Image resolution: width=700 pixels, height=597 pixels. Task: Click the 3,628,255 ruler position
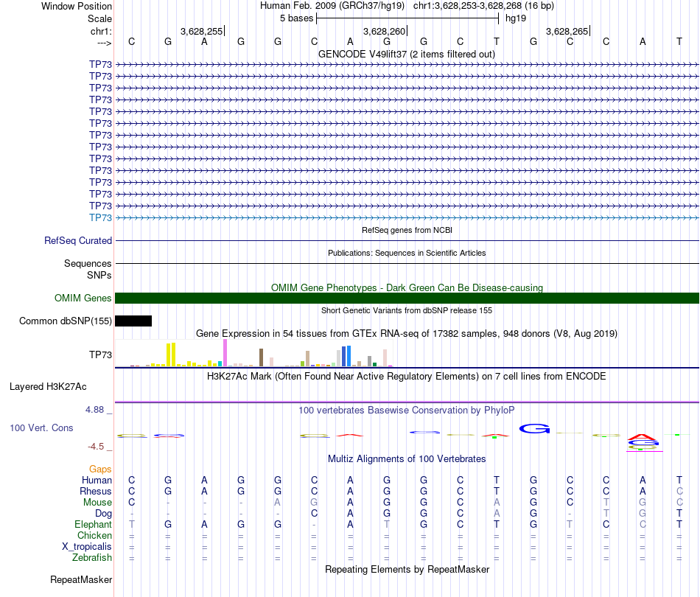201,31
